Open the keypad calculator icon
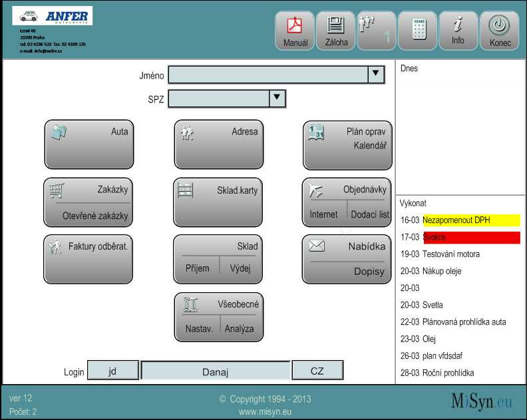Screen dimensions: 527x420 (419, 29)
